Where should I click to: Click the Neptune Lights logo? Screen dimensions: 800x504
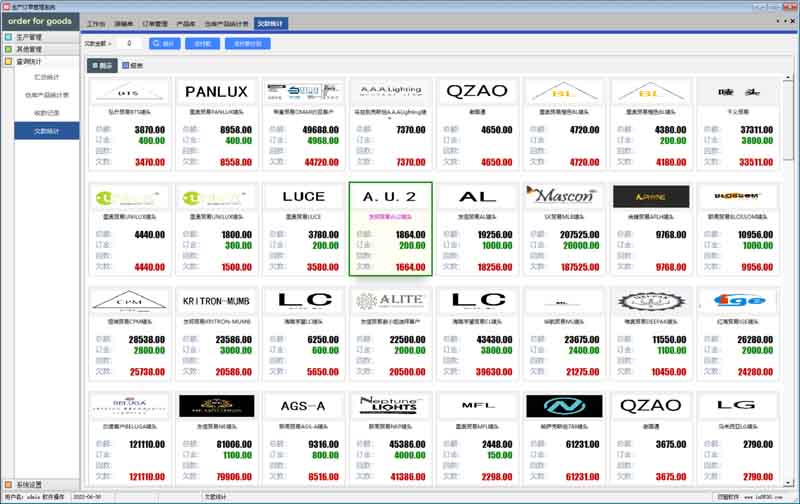390,405
